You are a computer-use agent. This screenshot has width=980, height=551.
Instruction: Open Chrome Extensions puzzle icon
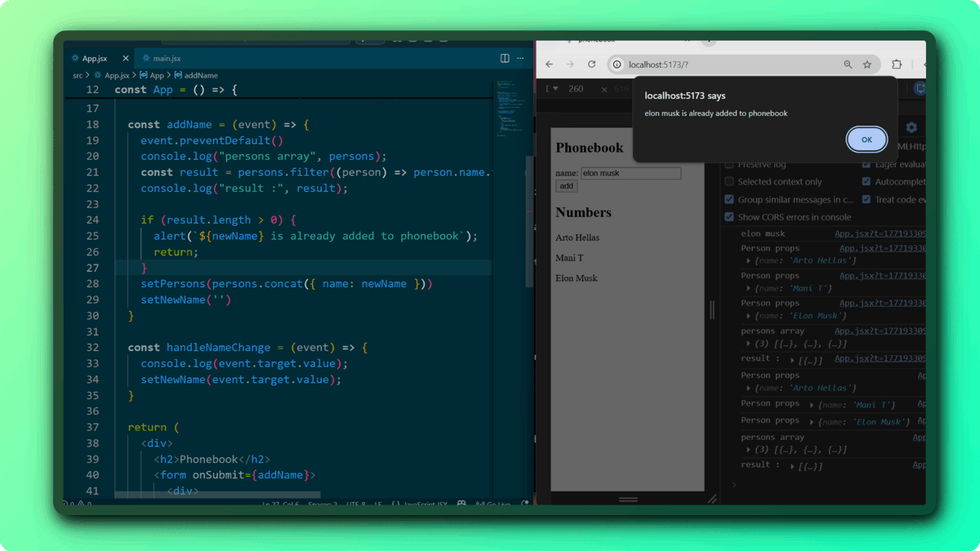pos(896,64)
